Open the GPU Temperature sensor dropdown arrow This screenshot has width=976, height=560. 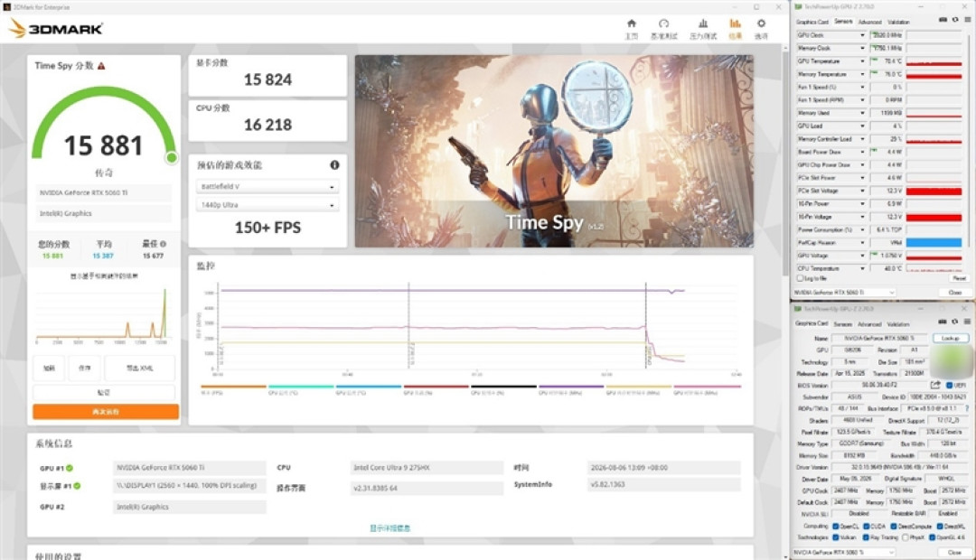point(862,61)
